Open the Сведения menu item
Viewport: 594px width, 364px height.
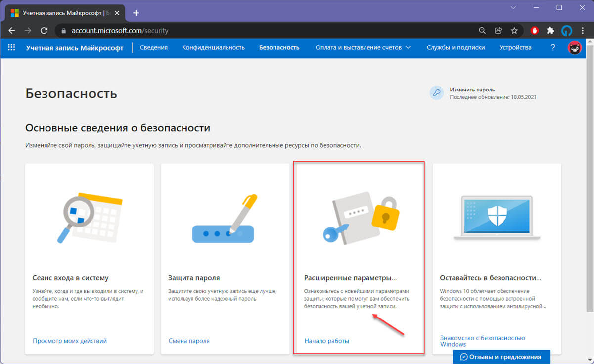154,48
